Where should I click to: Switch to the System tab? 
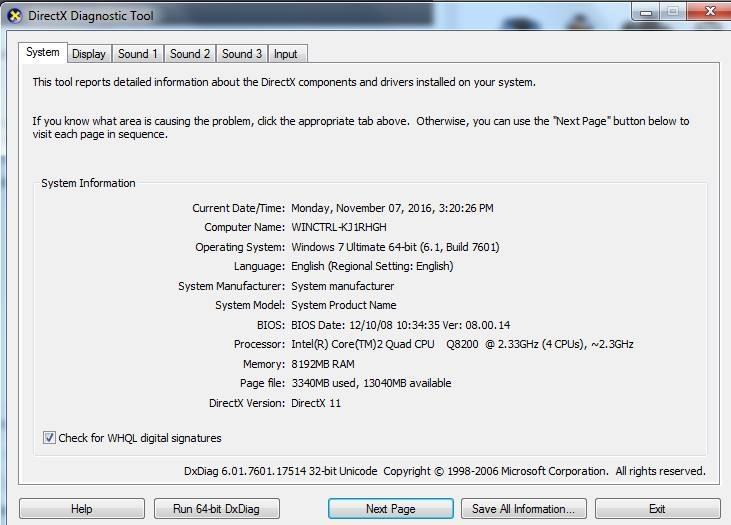pyautogui.click(x=43, y=52)
